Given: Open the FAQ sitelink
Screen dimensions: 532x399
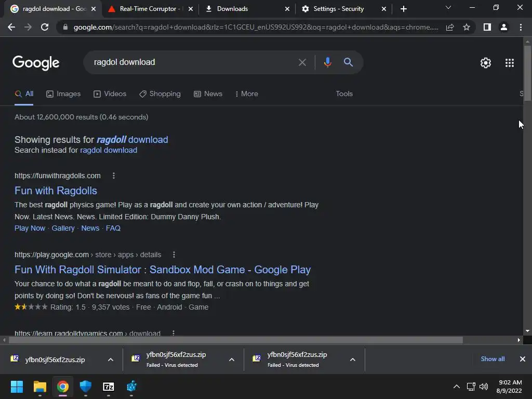Looking at the screenshot, I should (113, 229).
